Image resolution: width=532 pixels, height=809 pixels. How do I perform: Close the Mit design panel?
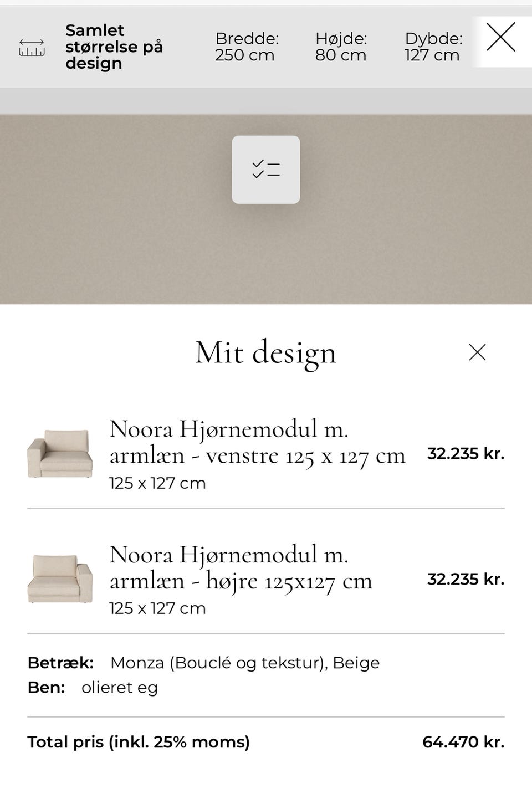tap(477, 352)
